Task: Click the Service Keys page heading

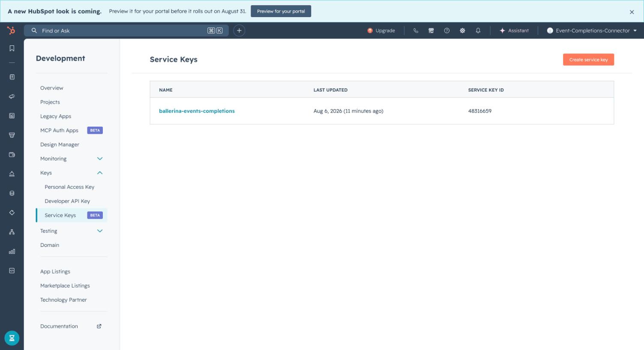Action: (174, 59)
